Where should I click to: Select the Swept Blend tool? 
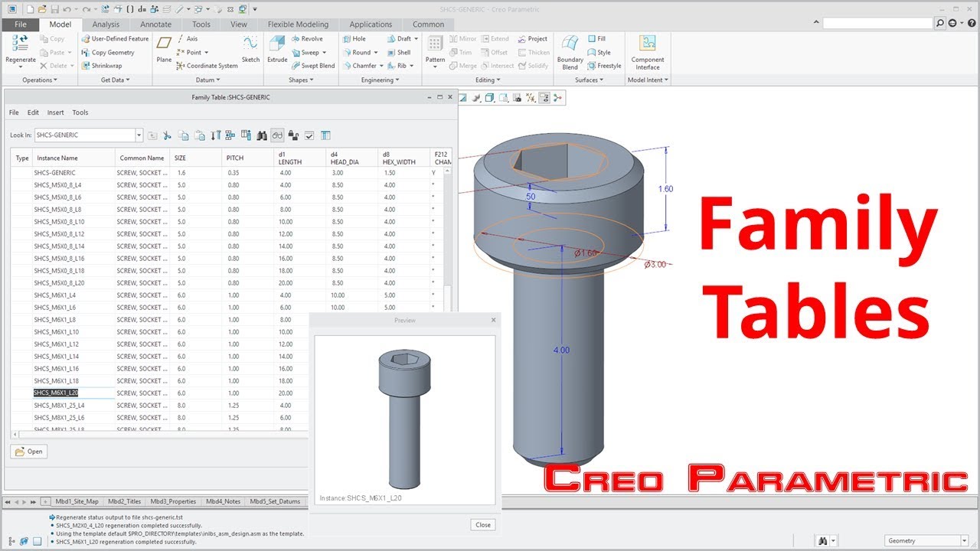tap(312, 66)
